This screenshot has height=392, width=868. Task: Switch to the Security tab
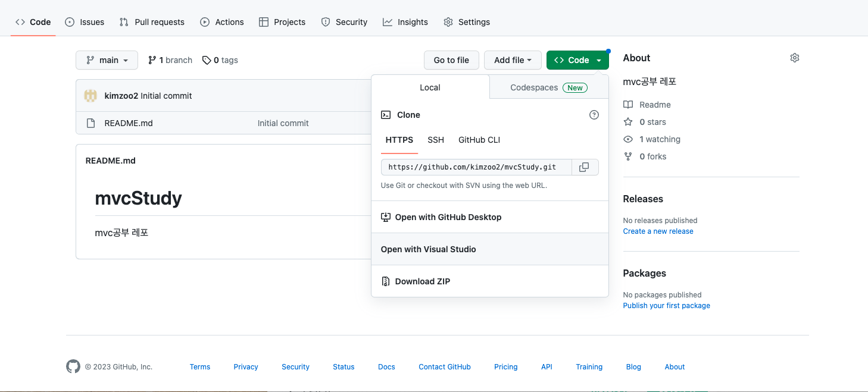[x=344, y=22]
